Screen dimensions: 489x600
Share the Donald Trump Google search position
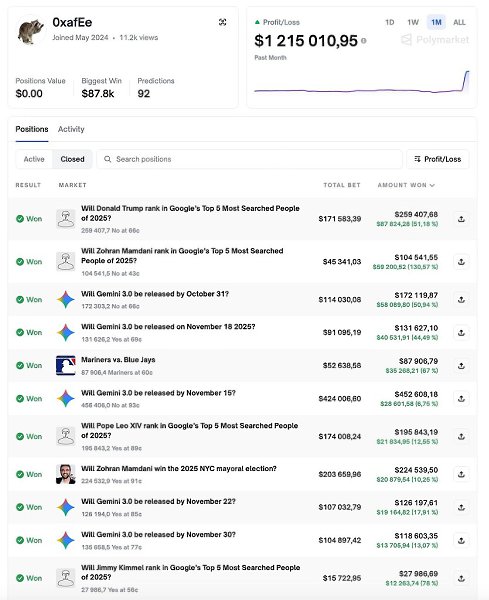[461, 219]
